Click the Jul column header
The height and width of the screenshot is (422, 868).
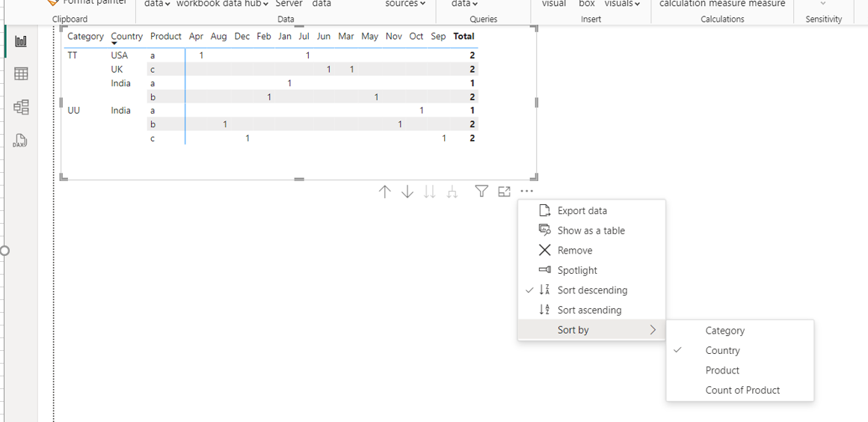point(304,37)
